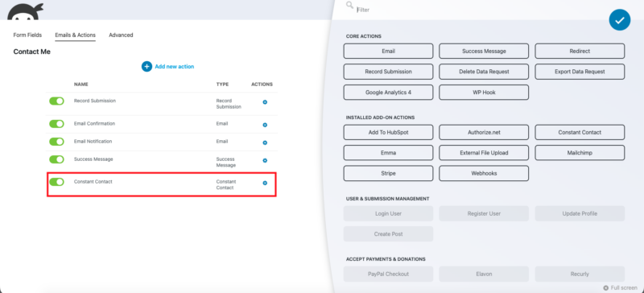
Task: Open the Advanced tab
Action: coord(121,35)
